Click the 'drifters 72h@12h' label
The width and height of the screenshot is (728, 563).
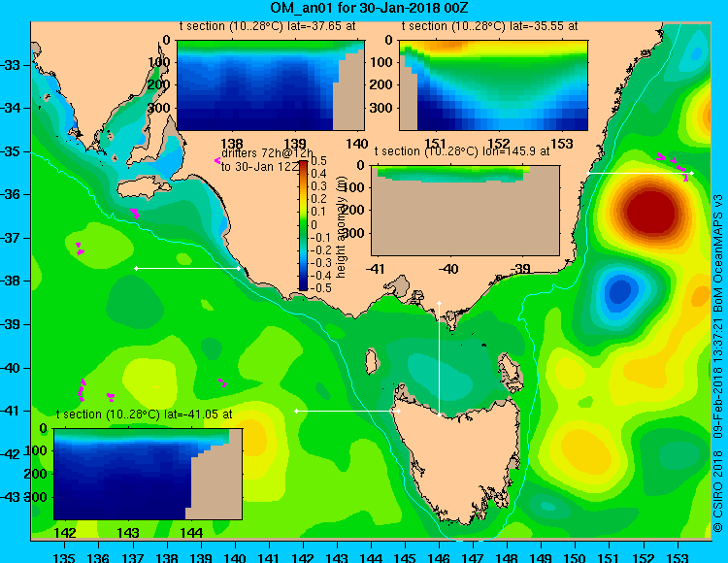[x=267, y=153]
